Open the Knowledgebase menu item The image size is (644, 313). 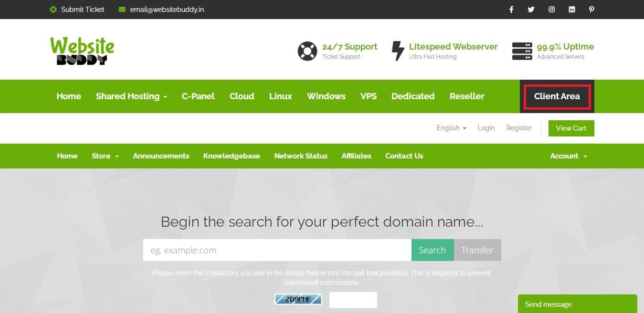tap(232, 156)
